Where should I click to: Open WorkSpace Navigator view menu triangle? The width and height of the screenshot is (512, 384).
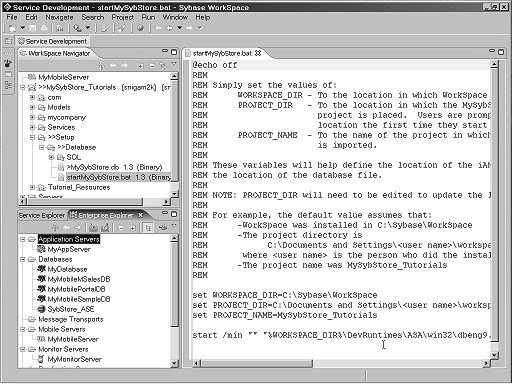(174, 64)
